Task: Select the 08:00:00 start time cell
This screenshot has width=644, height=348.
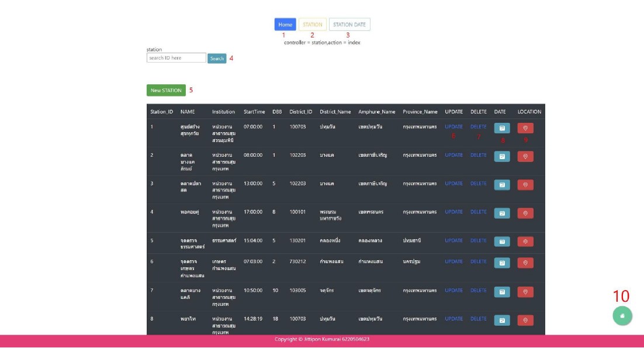Action: coord(253,156)
